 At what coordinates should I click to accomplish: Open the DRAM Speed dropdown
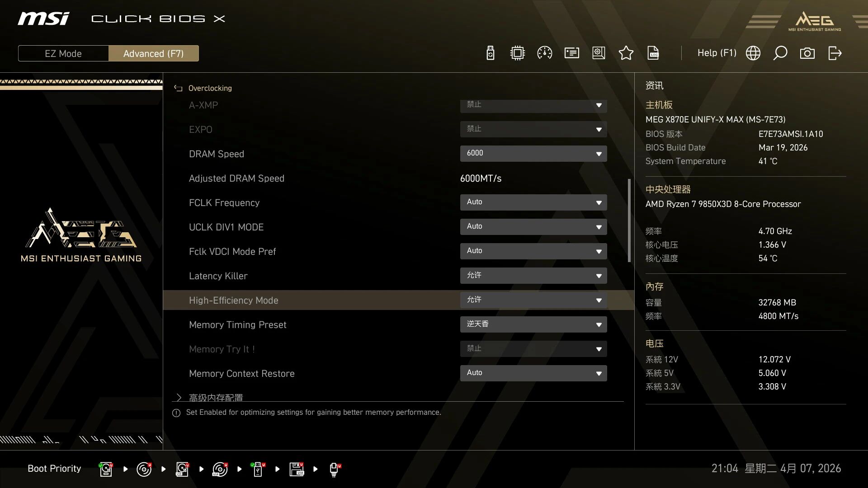(x=533, y=154)
